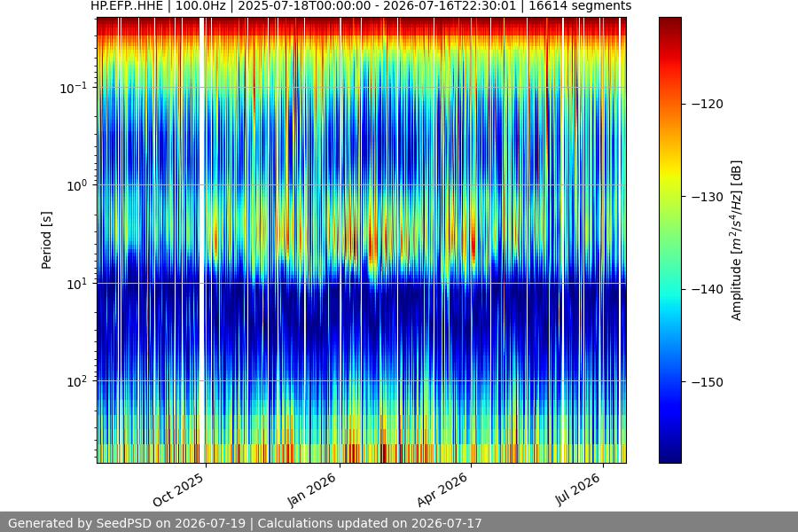The width and height of the screenshot is (798, 532).
Task: Click the amplitude colorbar gradient
Action: [x=669, y=240]
